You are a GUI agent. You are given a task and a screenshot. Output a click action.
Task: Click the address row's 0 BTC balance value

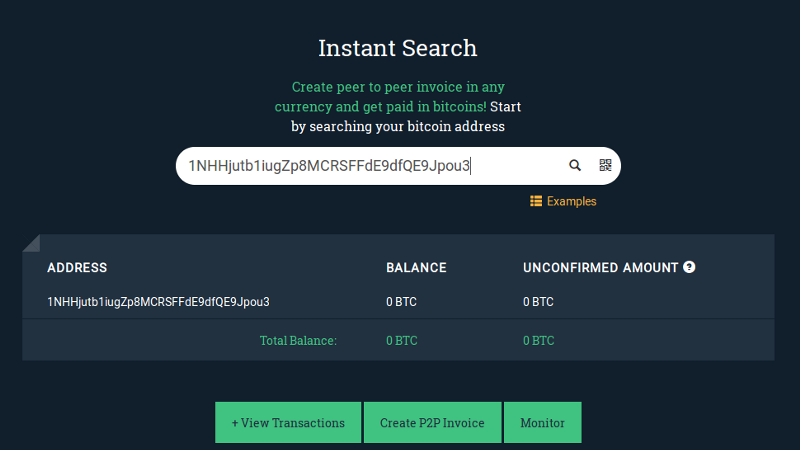click(402, 302)
